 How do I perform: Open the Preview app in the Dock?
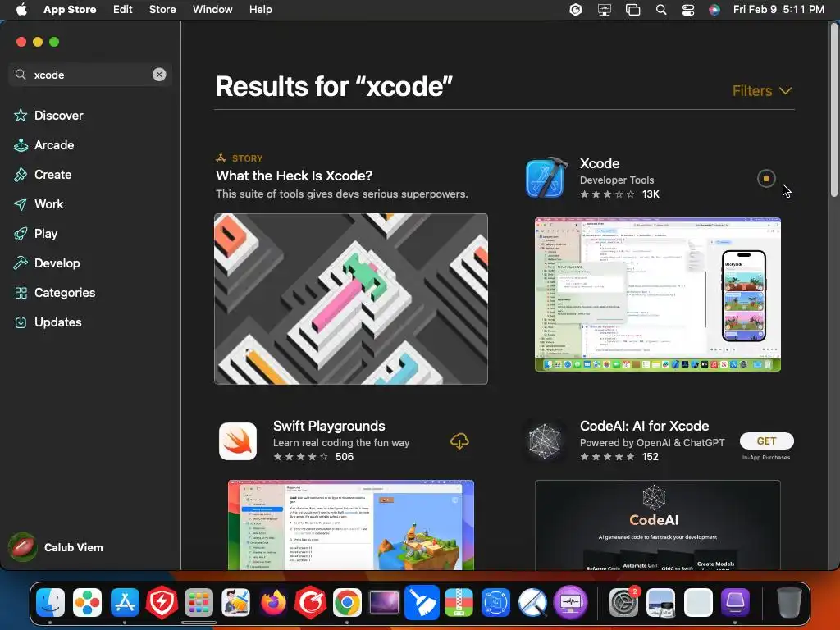tap(660, 602)
